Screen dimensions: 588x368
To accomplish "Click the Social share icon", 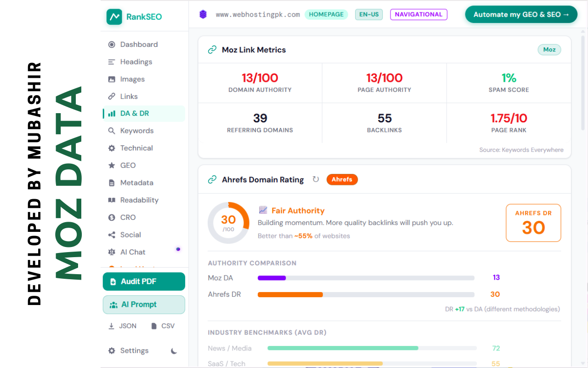I will pos(112,235).
